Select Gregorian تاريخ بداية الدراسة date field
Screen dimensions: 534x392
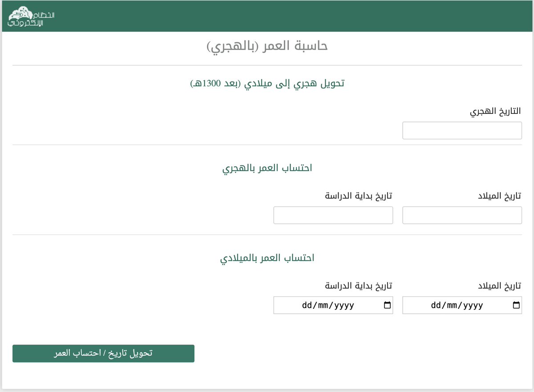[333, 305]
